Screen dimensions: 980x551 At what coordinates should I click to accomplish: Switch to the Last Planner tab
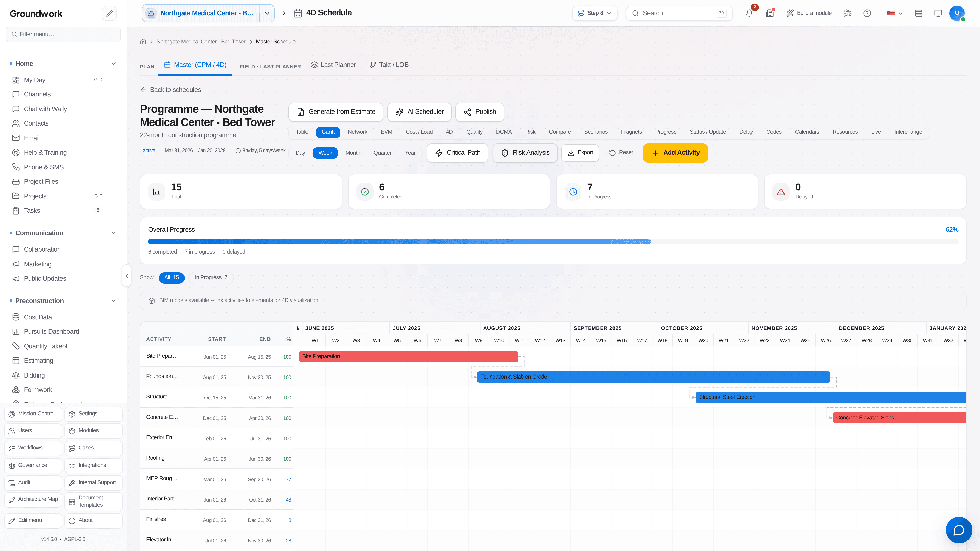pos(334,65)
